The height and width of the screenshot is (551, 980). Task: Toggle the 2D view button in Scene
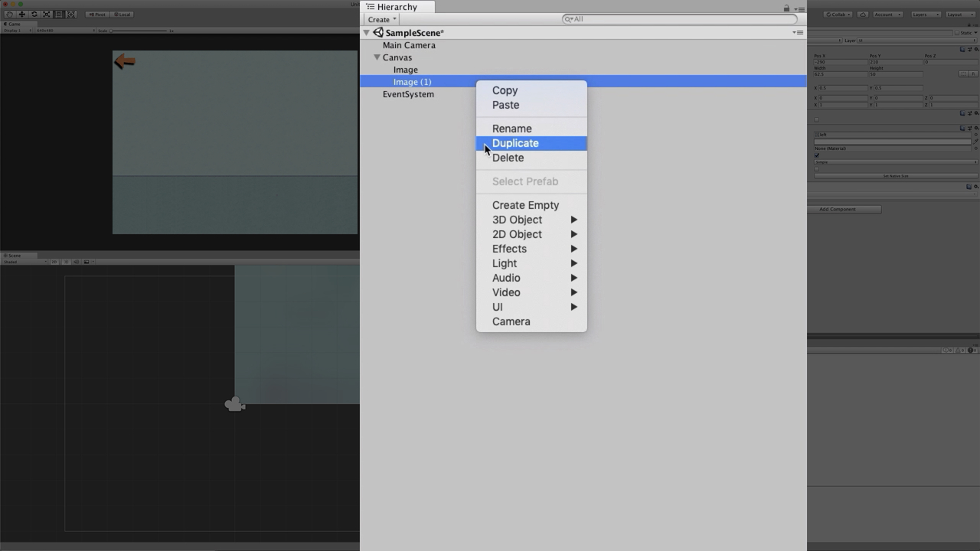[54, 262]
